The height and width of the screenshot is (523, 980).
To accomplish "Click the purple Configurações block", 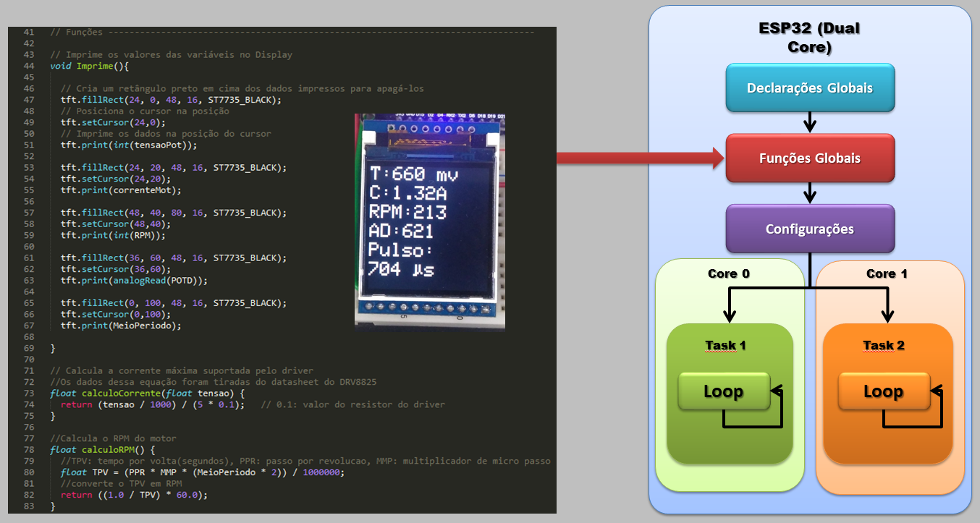I will 809,229.
